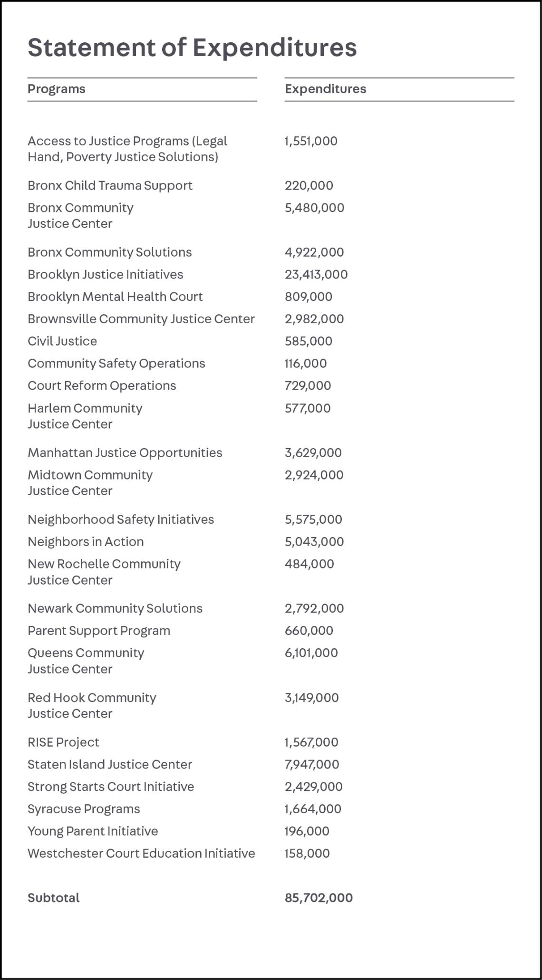Click Newark Community Solutions

(115, 608)
